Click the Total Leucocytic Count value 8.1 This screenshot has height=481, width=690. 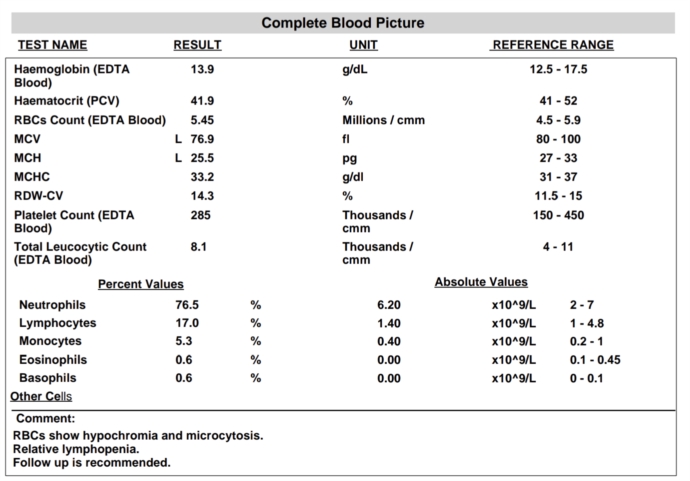point(198,247)
